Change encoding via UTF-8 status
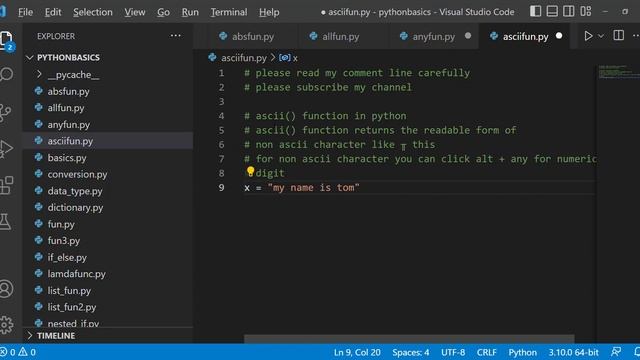This screenshot has height=360, width=640. pyautogui.click(x=453, y=352)
